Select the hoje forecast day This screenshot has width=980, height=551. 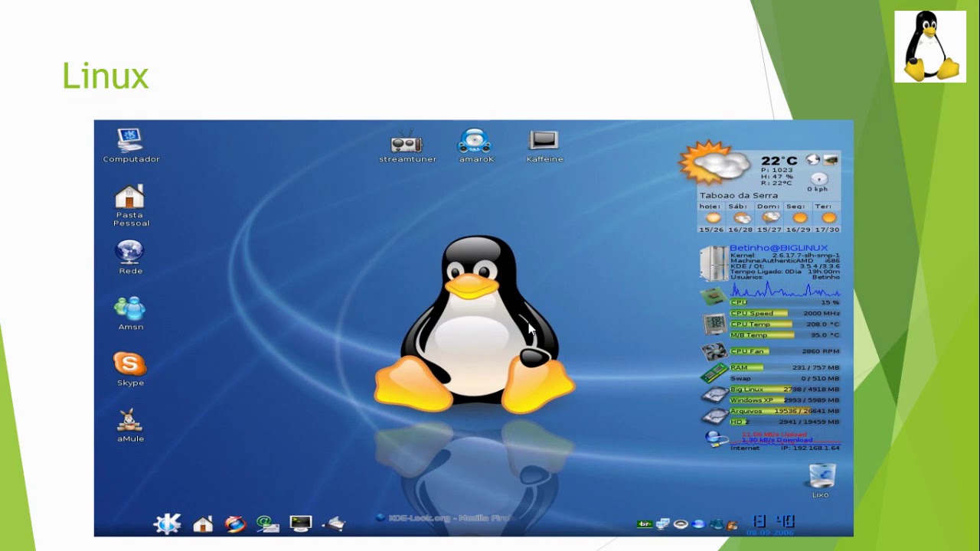(x=710, y=218)
